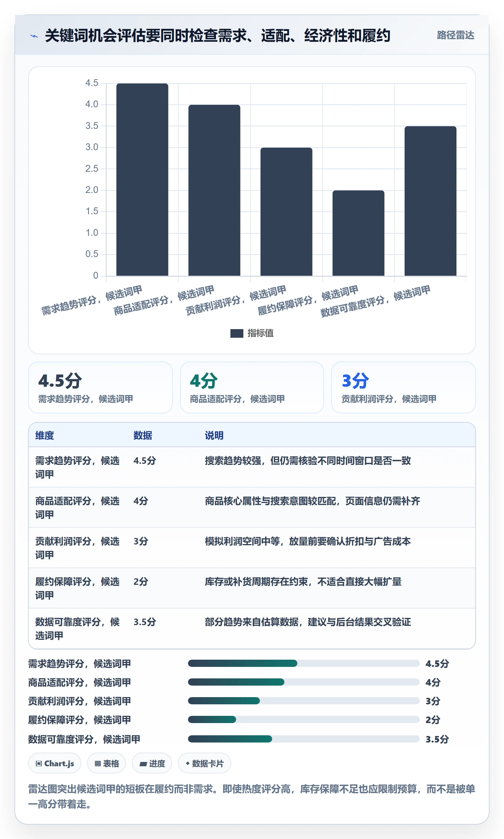The height and width of the screenshot is (839, 504).
Task: Click description 部分趋势来自估算数据
Action: [308, 622]
